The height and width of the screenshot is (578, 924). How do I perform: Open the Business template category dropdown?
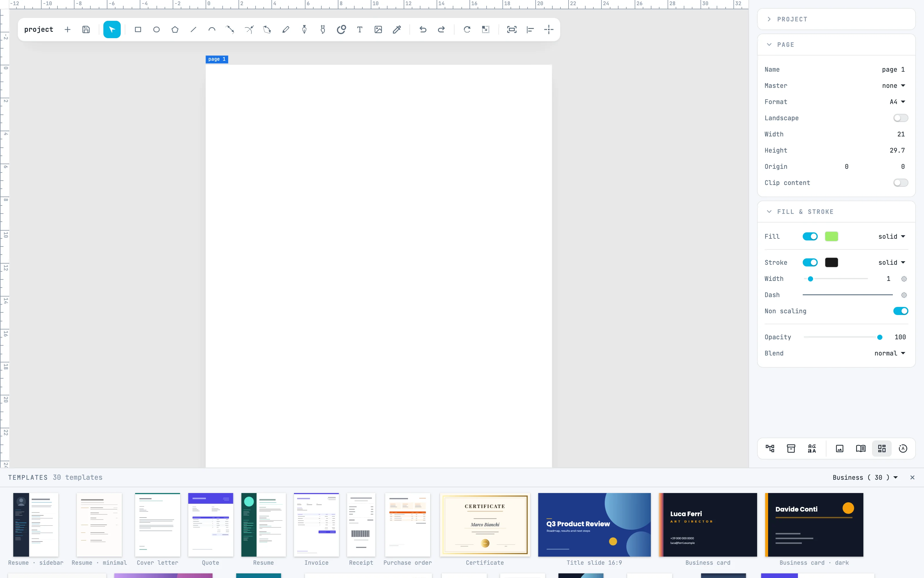point(865,477)
